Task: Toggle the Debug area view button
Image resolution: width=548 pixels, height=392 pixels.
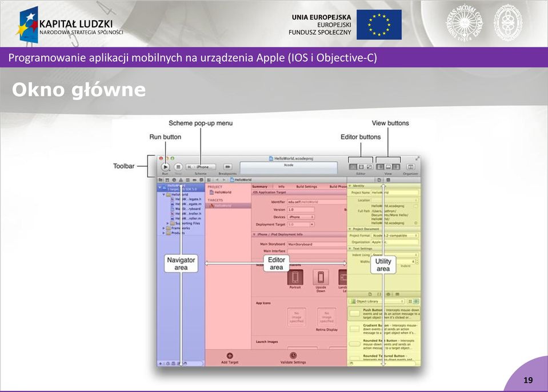Action: tap(388, 167)
